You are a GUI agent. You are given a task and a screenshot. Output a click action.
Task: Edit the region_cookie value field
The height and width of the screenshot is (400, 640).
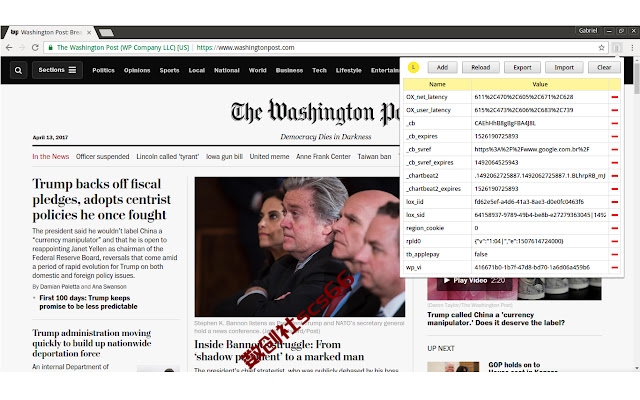coord(540,228)
